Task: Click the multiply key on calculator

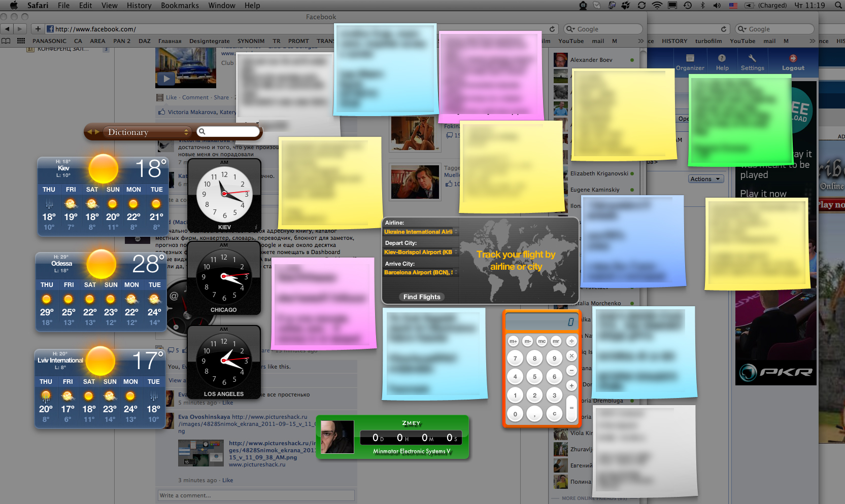Action: 571,356
